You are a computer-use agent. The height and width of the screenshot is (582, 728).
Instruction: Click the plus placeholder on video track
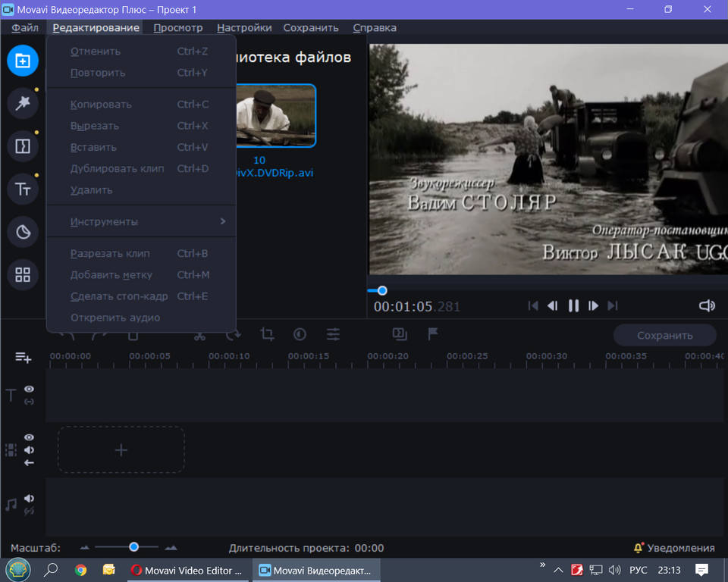tap(121, 449)
